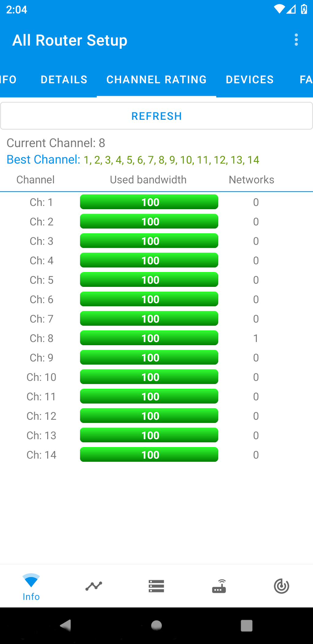Viewport: 313px width, 644px height.
Task: Switch to the DEVICES tab
Action: [x=249, y=80]
